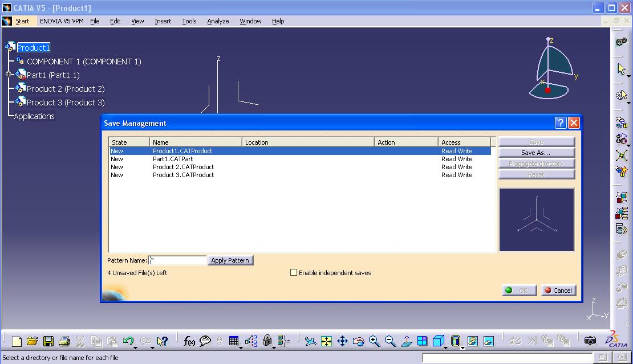Expand the Part1 (Part1.1) tree node
633x364 pixels.
[x=9, y=74]
